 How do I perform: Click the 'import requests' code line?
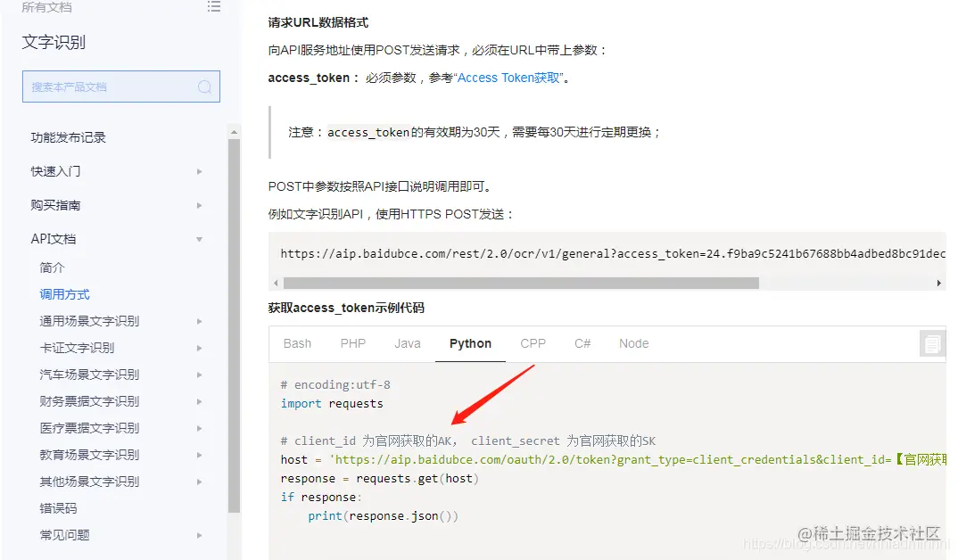coord(332,404)
